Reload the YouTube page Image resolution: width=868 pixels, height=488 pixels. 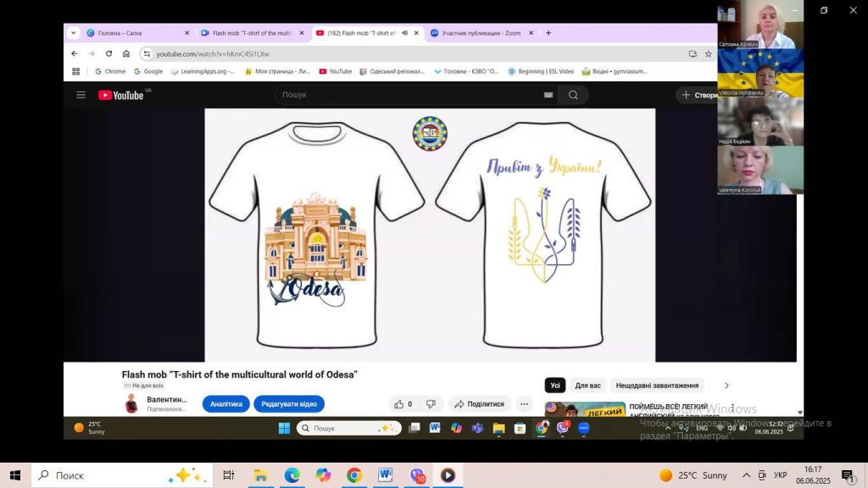(109, 53)
